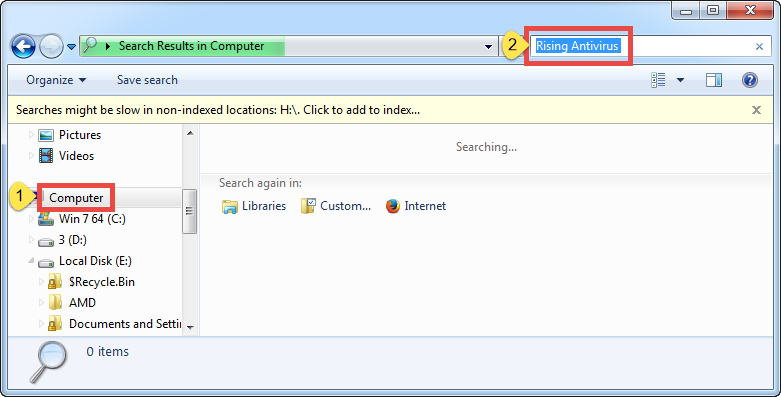Open the view options dropdown arrow

pyautogui.click(x=680, y=80)
